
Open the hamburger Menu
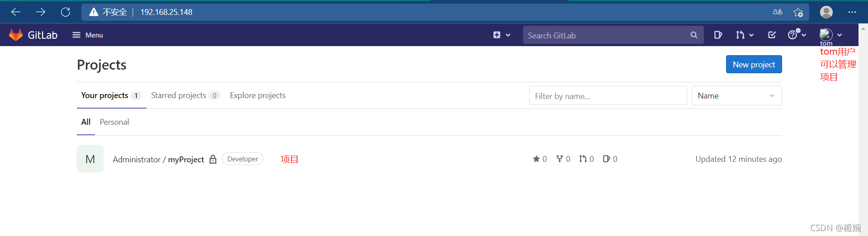click(88, 35)
